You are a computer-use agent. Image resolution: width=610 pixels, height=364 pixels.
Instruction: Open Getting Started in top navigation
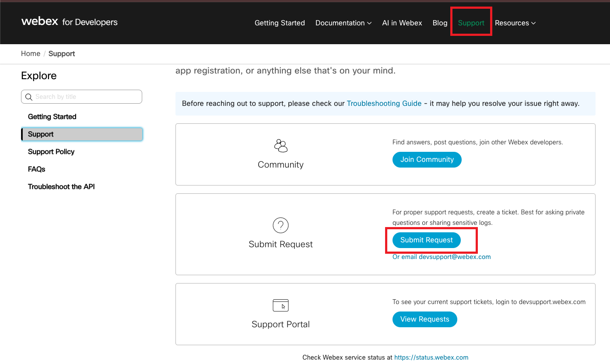coord(280,23)
